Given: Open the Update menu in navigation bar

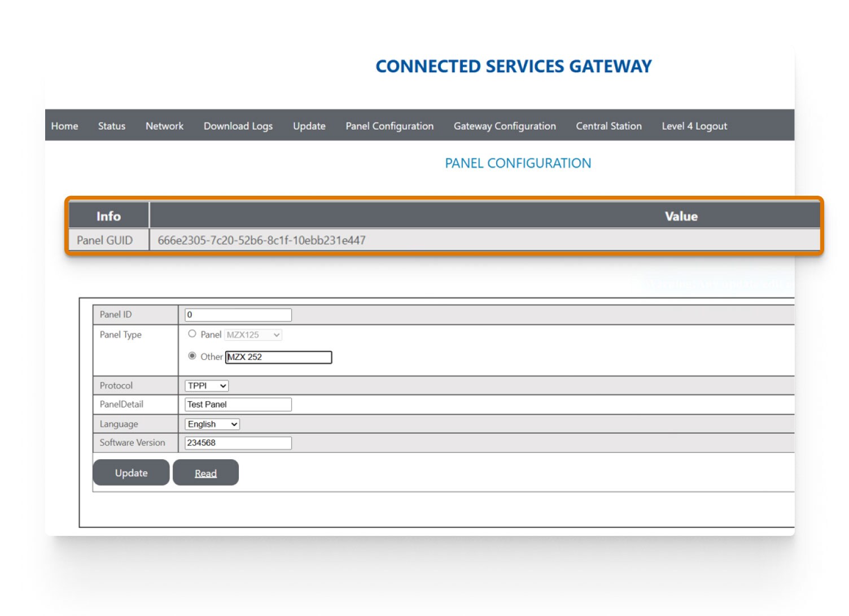Looking at the screenshot, I should point(309,126).
